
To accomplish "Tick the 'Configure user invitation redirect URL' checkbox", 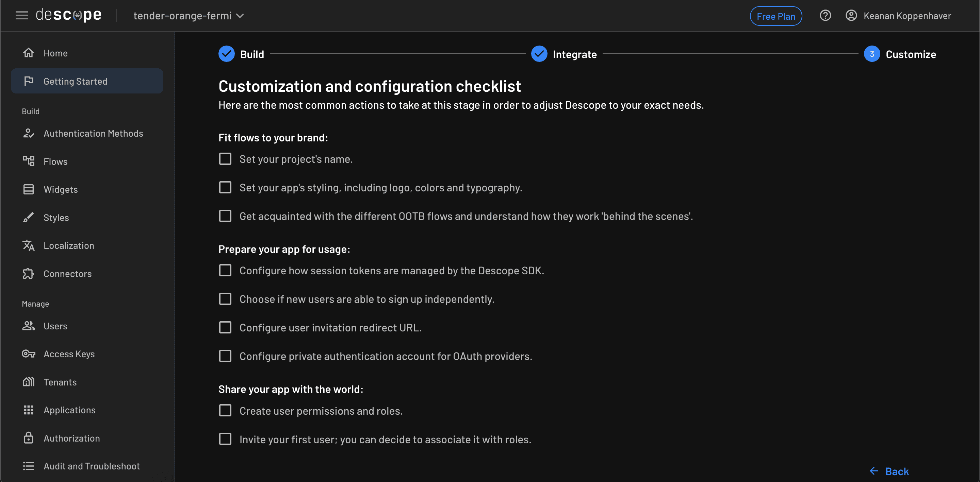I will tap(225, 327).
